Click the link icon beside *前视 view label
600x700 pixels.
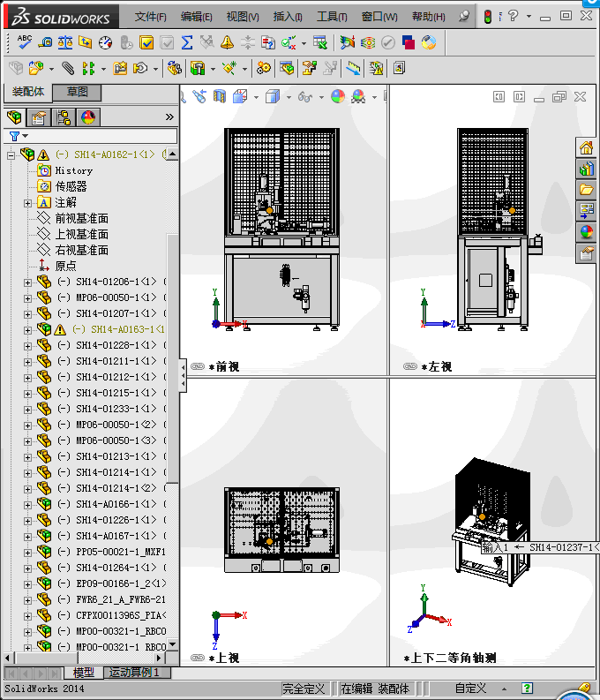pos(197,366)
